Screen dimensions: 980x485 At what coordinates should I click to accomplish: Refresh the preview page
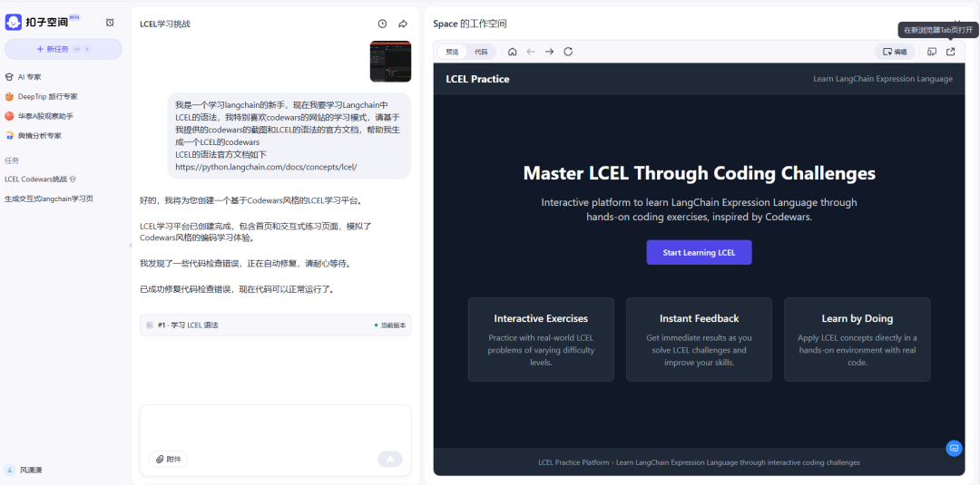point(568,52)
